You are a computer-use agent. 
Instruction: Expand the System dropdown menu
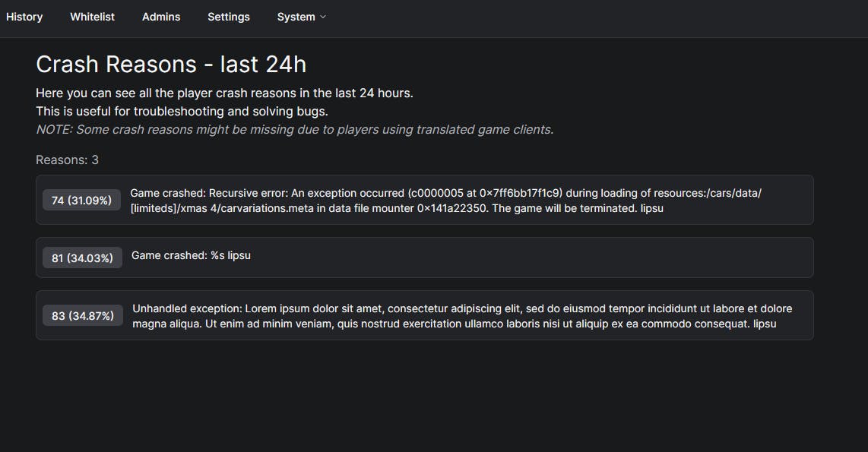click(x=296, y=17)
